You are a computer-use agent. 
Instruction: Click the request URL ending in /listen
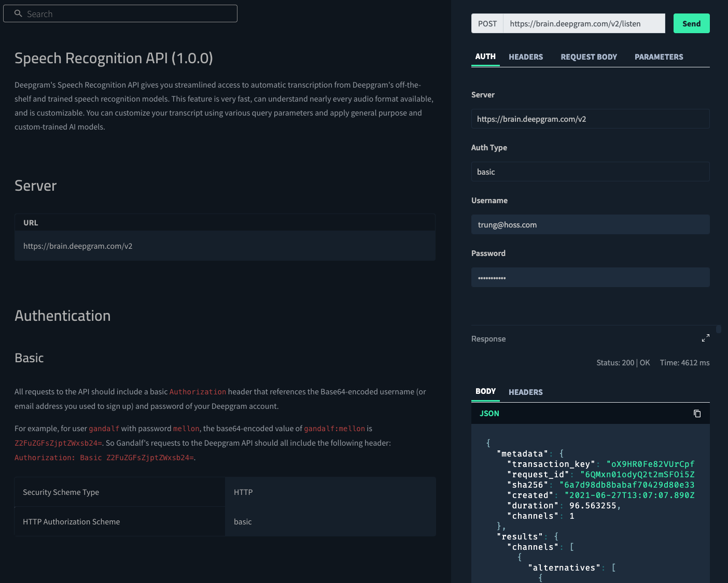pyautogui.click(x=584, y=23)
